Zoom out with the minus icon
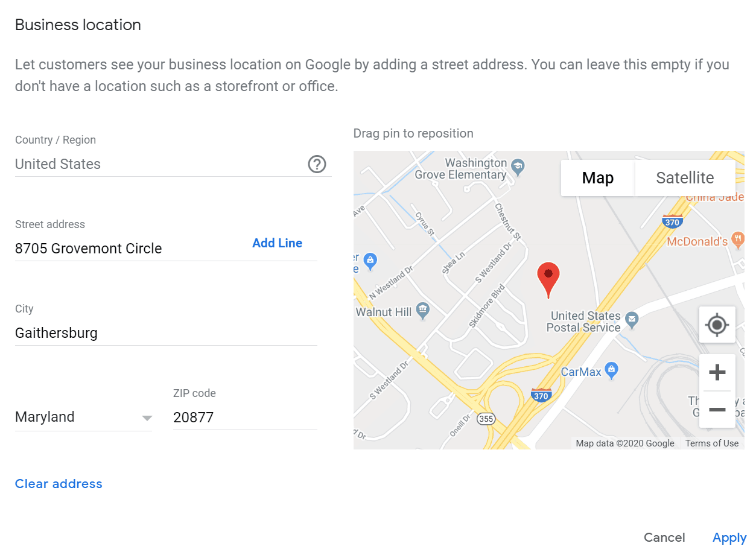Screen dimensions: 756x549 [717, 410]
